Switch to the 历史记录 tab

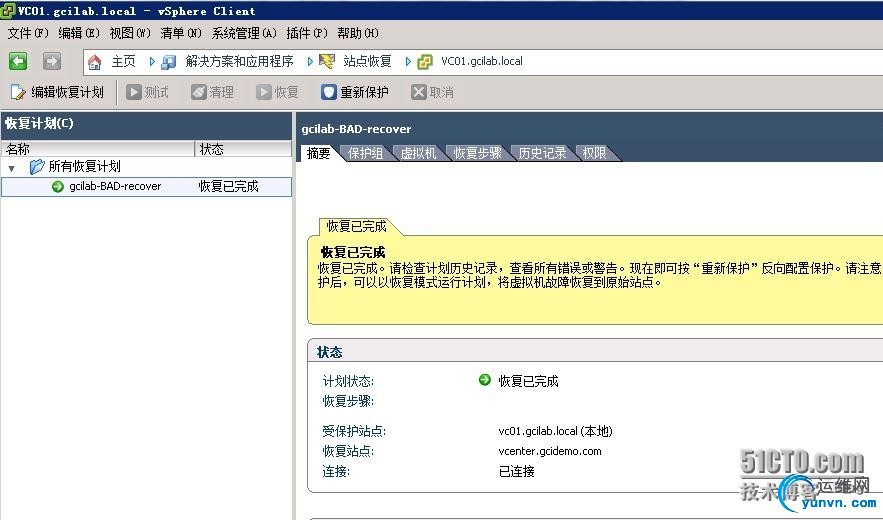pyautogui.click(x=542, y=153)
